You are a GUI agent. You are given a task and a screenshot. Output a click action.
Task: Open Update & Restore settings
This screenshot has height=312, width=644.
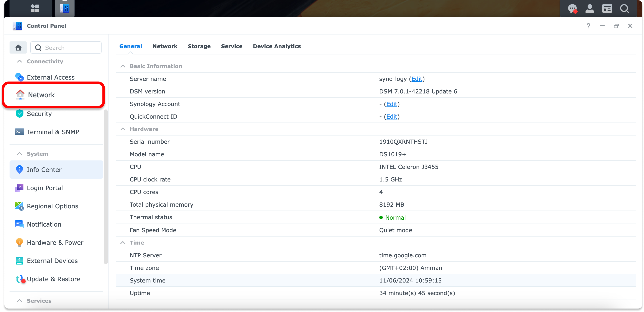point(54,279)
